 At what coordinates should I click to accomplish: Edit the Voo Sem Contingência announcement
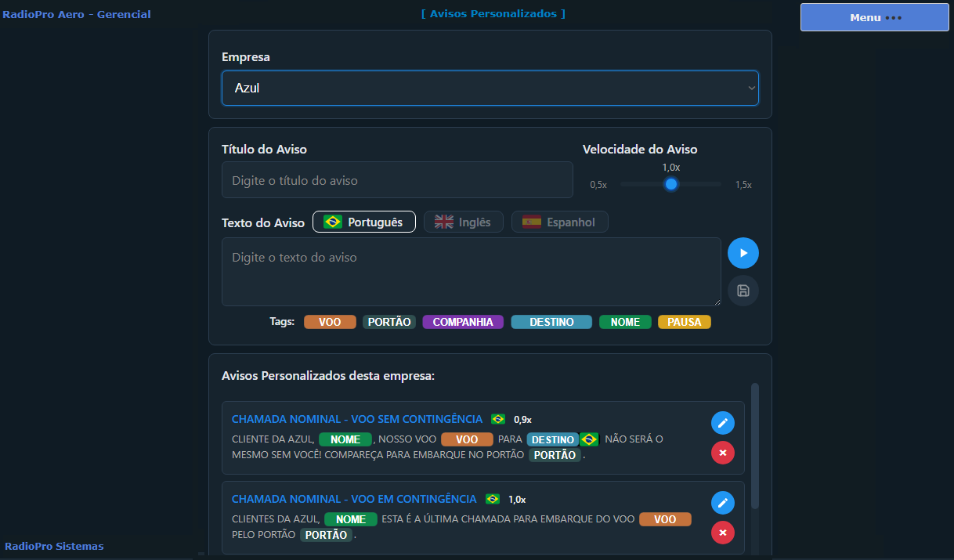[x=722, y=423]
